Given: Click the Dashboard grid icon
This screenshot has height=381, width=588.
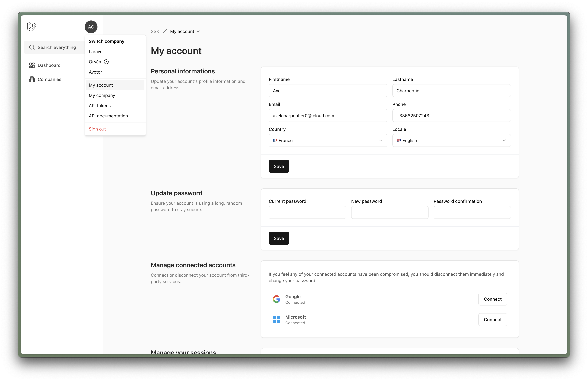Looking at the screenshot, I should pos(32,65).
